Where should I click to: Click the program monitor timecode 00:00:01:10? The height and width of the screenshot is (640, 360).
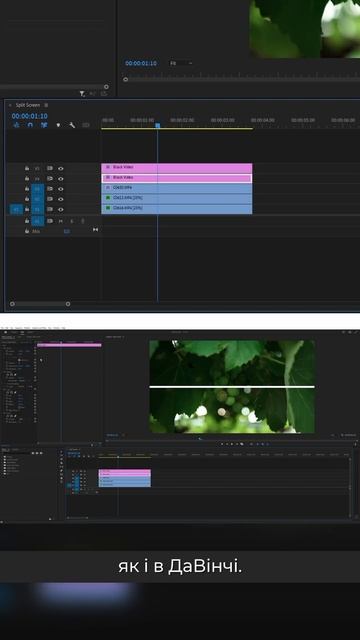[x=141, y=63]
